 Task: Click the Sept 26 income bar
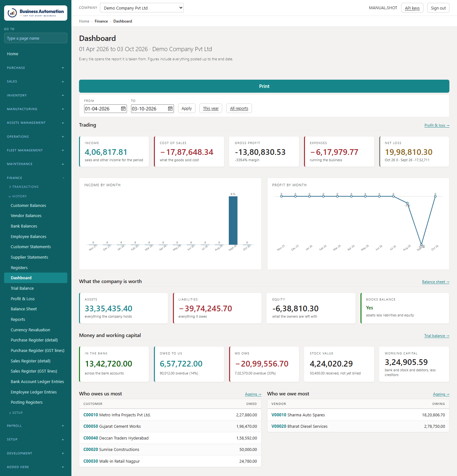click(x=233, y=221)
